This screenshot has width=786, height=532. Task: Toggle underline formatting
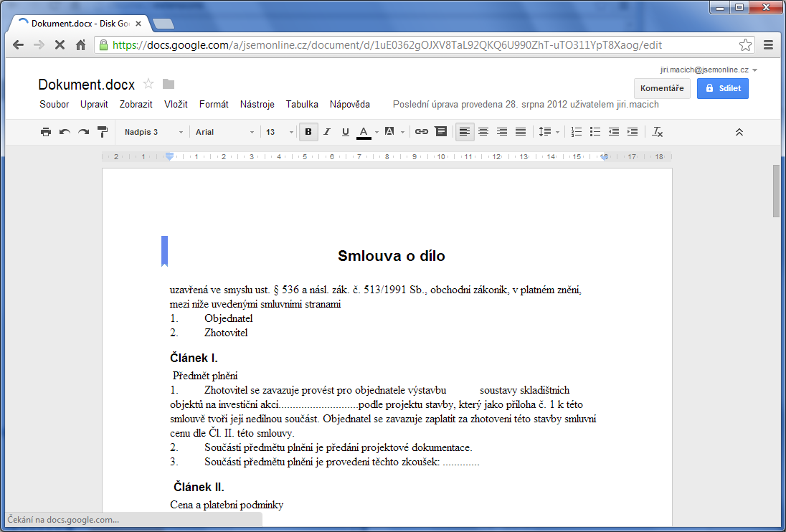coord(346,132)
